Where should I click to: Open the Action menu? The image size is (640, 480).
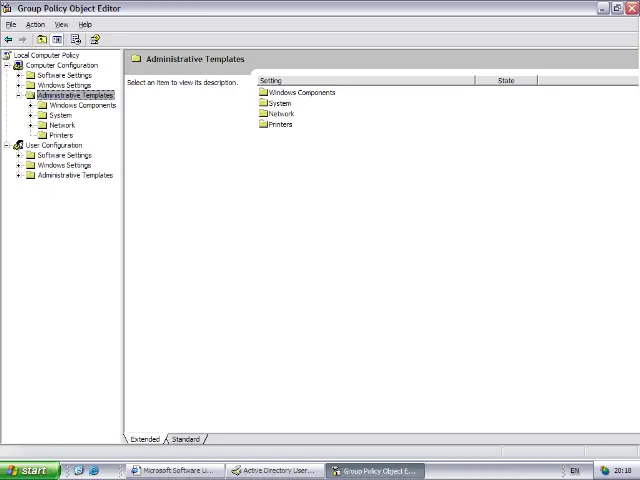[x=36, y=24]
